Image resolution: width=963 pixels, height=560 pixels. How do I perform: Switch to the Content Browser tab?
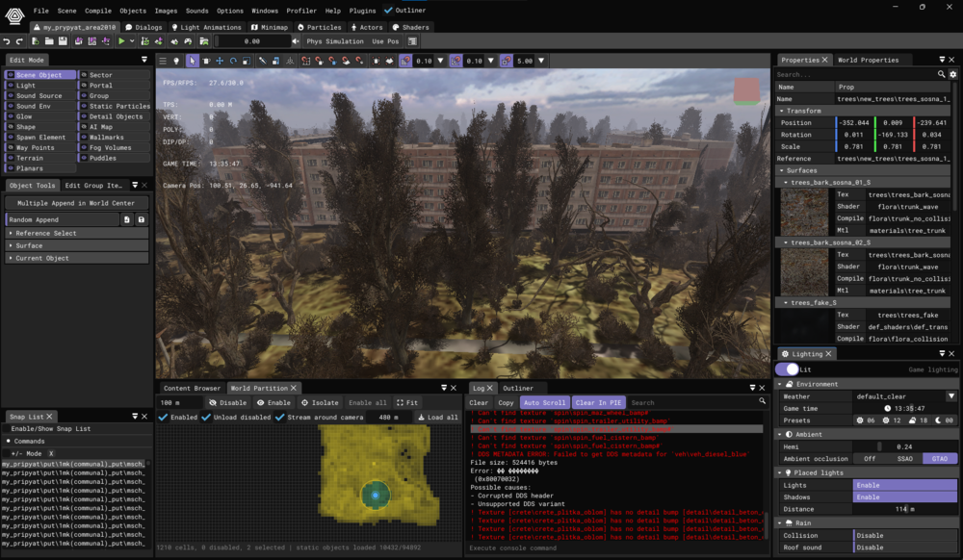point(192,389)
